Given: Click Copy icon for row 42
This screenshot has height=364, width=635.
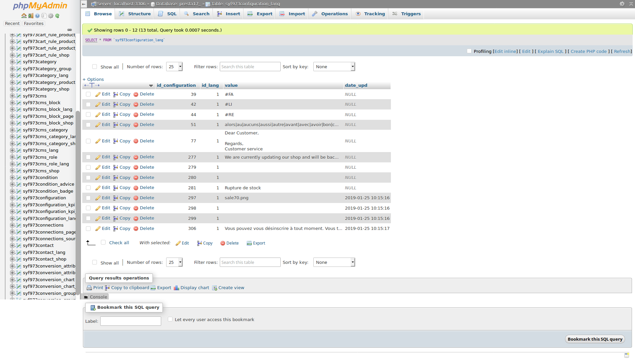Looking at the screenshot, I should (x=116, y=104).
